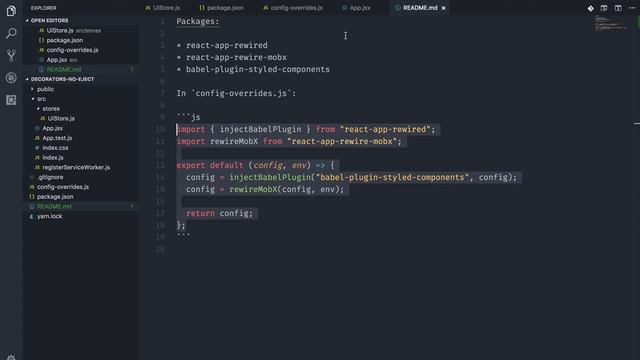The image size is (640, 360).
Task: Switch to the package.json tab
Action: pos(221,8)
